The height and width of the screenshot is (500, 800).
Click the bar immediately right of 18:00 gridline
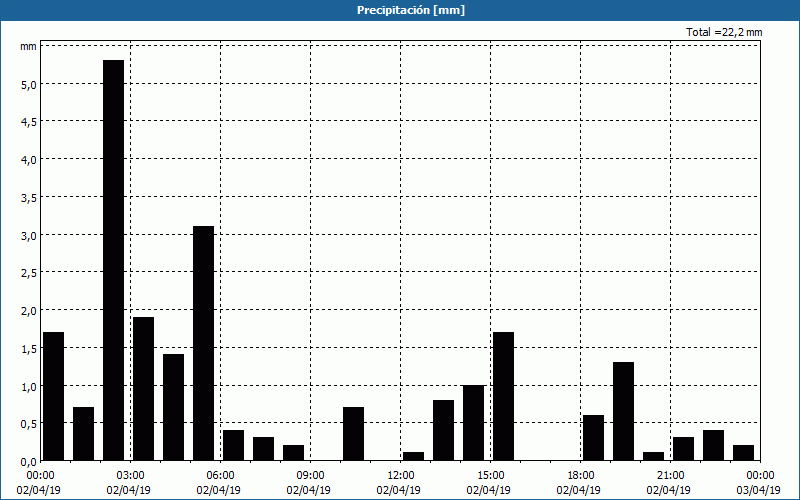(593, 438)
